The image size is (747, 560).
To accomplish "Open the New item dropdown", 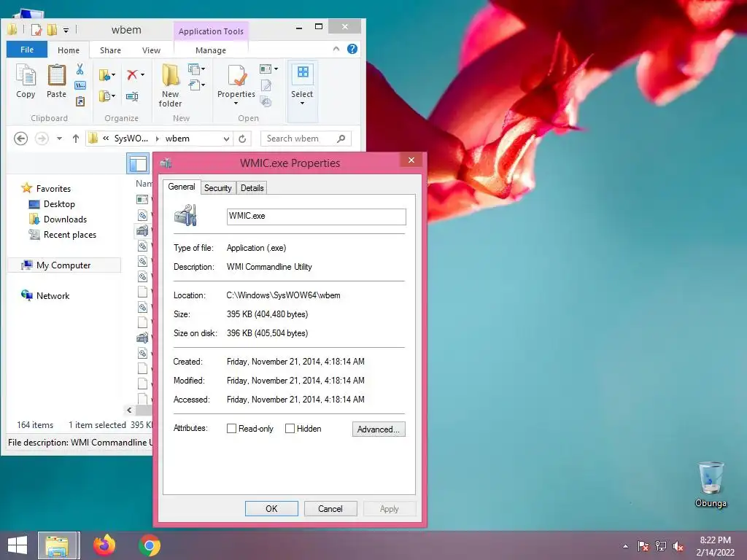I will point(196,69).
